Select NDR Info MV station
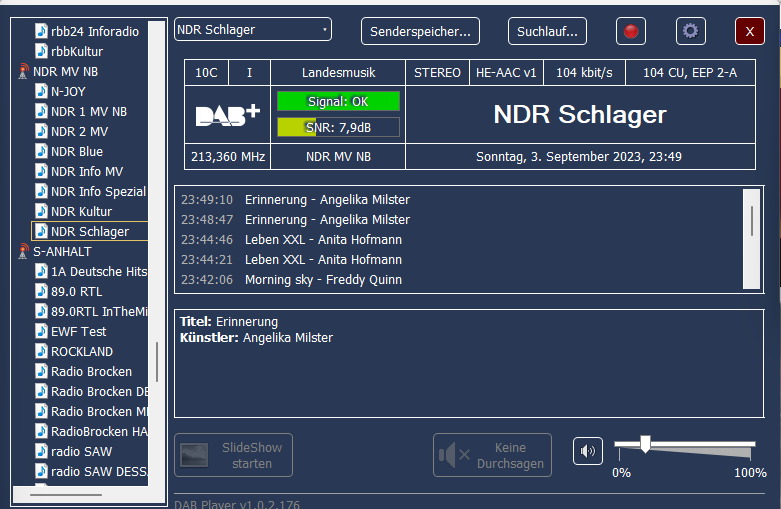The width and height of the screenshot is (781, 509). click(x=87, y=171)
